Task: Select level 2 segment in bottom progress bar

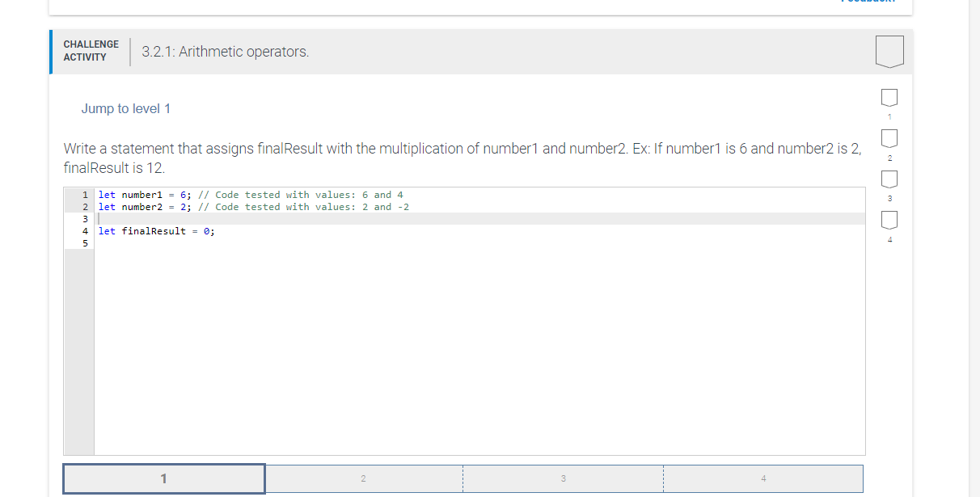Action: point(364,478)
